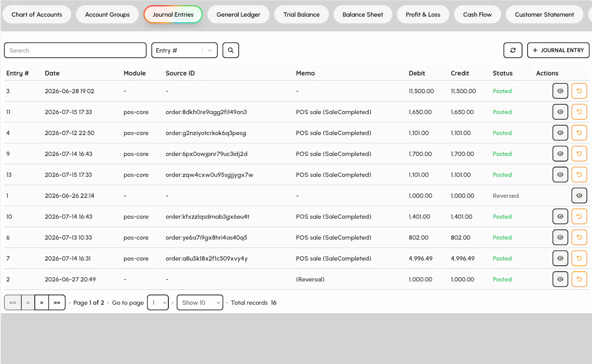Image resolution: width=592 pixels, height=364 pixels.
Task: Click credit amount 802.00
Action: (460, 238)
